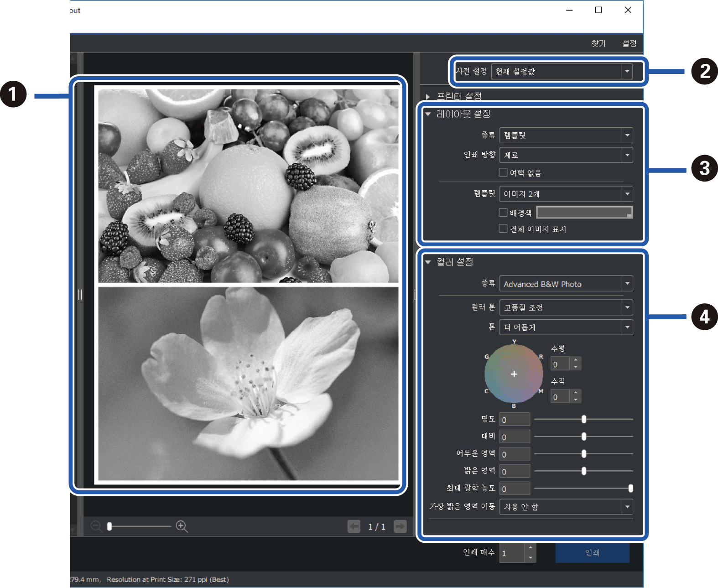Click the zoom in magnifier icon

coord(182,526)
